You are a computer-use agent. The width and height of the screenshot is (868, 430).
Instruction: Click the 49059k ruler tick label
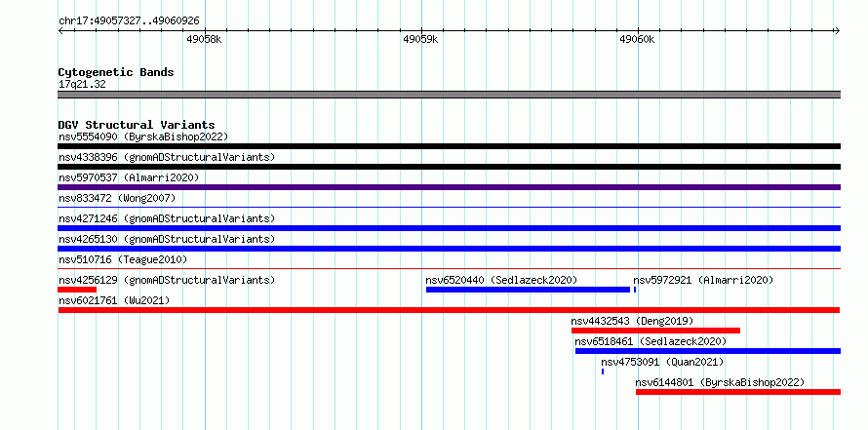(420, 39)
